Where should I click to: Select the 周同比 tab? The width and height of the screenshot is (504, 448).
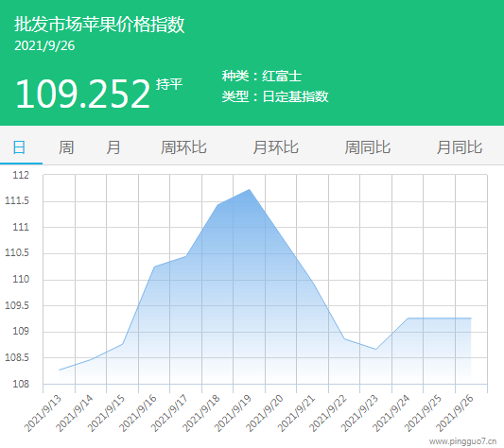click(x=368, y=147)
